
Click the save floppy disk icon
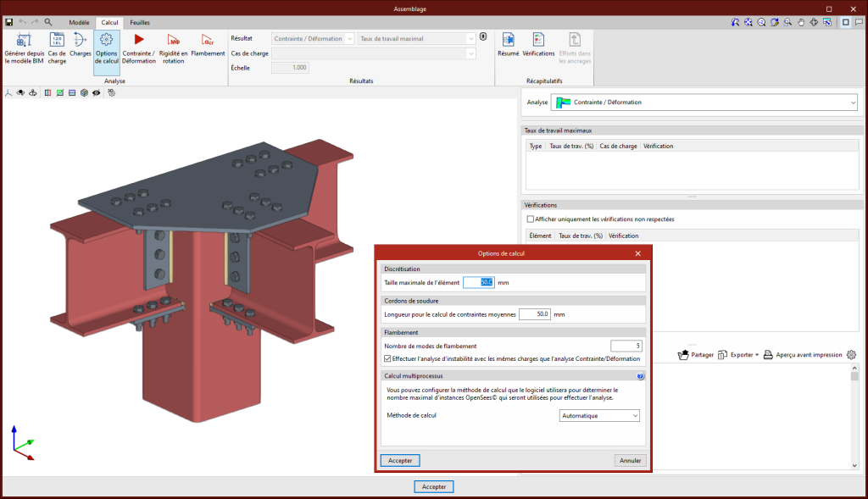[9, 22]
